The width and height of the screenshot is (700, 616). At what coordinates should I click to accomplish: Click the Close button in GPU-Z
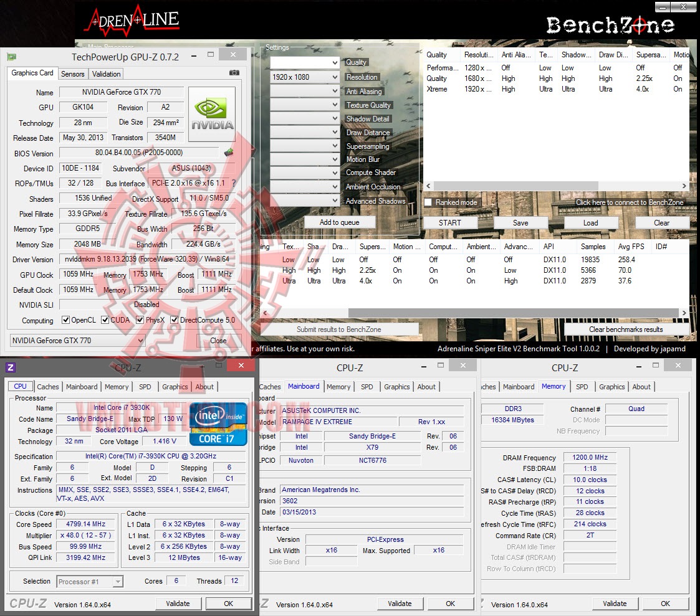[218, 340]
